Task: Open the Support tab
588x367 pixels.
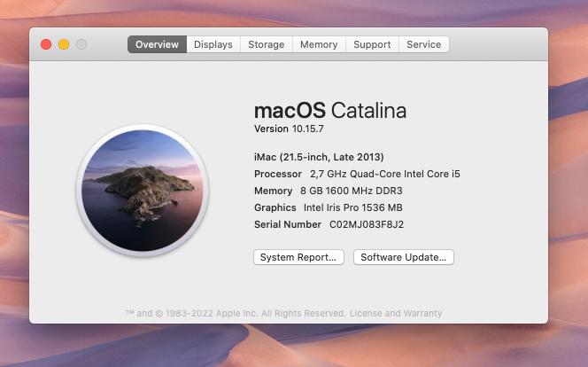Action: [372, 44]
